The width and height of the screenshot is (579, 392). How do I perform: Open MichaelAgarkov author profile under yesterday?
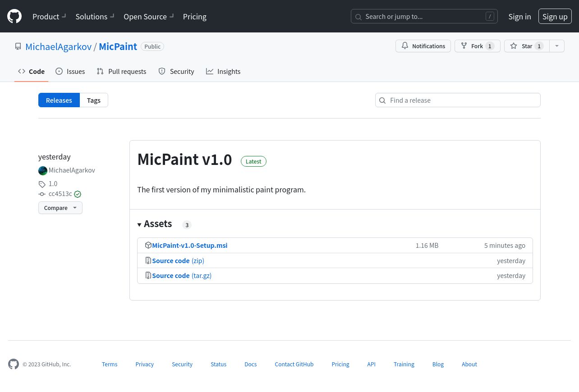(72, 170)
